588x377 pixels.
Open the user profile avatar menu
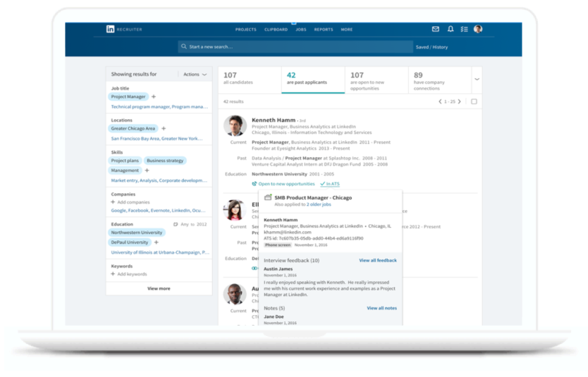point(478,29)
